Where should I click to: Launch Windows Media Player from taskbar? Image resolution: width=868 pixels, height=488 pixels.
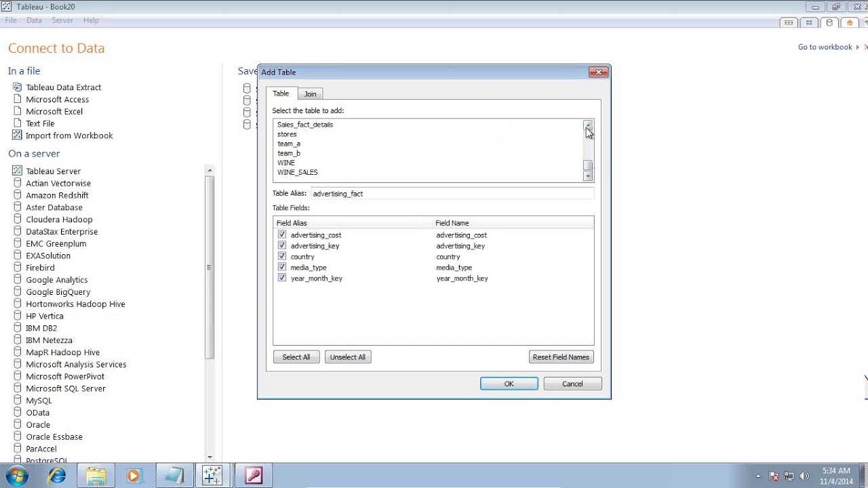point(134,476)
